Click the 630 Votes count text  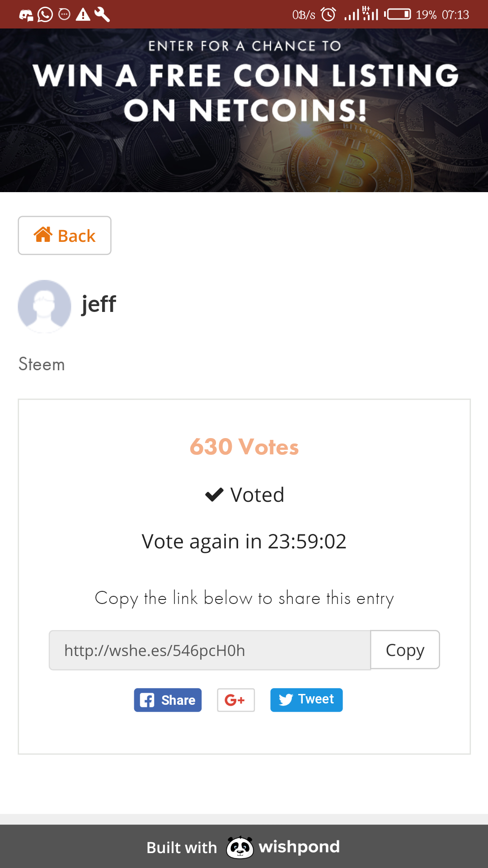pyautogui.click(x=244, y=447)
